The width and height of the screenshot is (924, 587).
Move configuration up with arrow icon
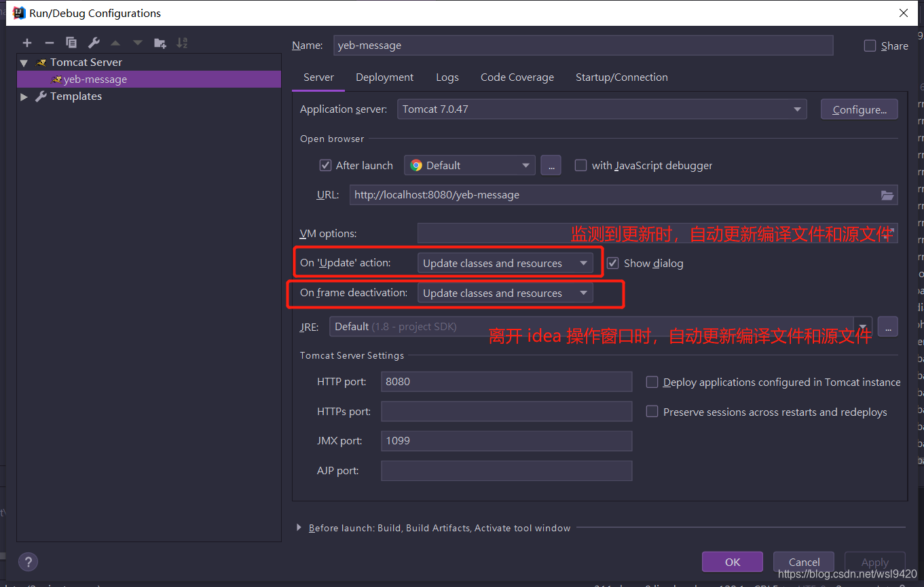coord(115,43)
